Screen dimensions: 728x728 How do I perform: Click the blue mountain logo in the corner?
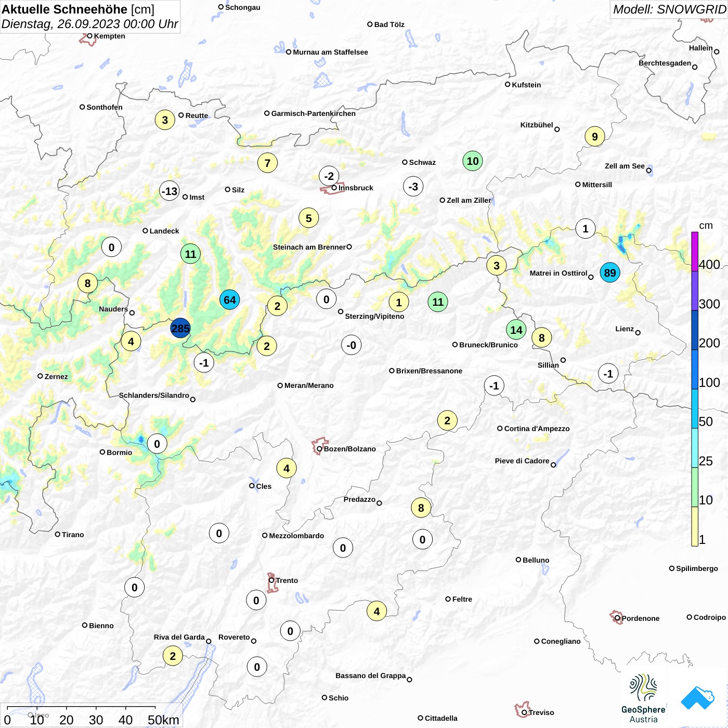tap(698, 698)
